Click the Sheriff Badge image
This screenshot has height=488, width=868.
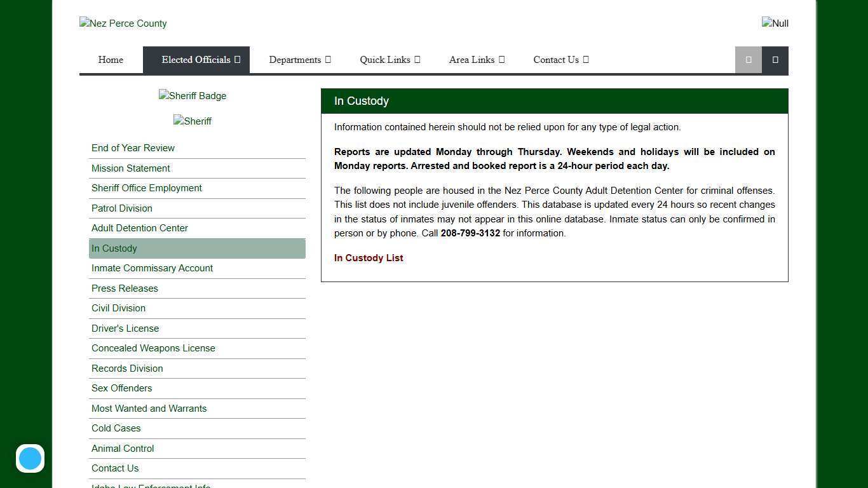(192, 96)
